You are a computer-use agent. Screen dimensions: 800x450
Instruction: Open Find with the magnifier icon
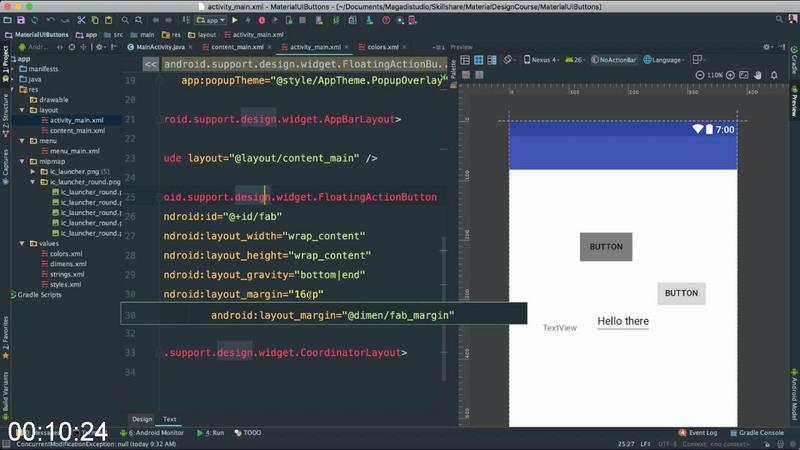click(x=125, y=20)
